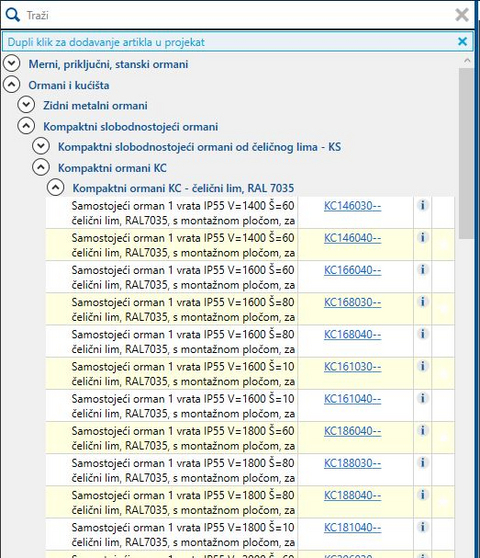Select description text of KC146030-- row

183,213
